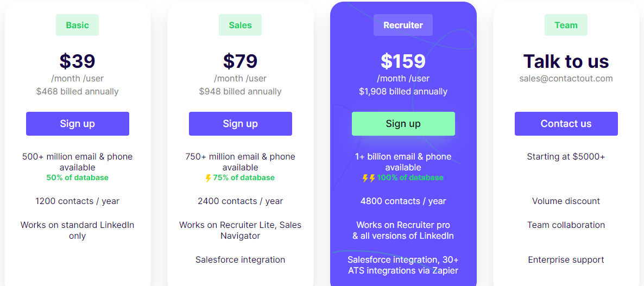Open the sales@contactout.com email link
The height and width of the screenshot is (286, 644).
[566, 78]
